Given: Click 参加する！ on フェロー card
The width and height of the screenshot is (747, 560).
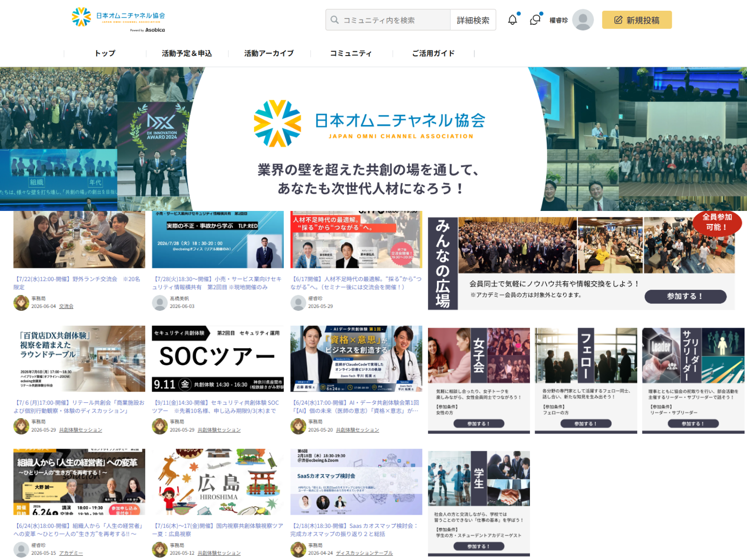Looking at the screenshot, I should (585, 424).
